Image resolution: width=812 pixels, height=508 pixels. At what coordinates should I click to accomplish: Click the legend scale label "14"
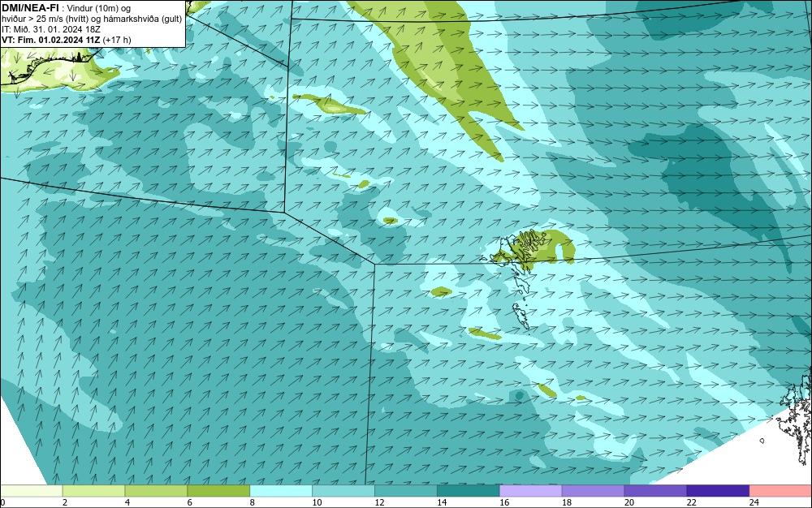pos(442,502)
